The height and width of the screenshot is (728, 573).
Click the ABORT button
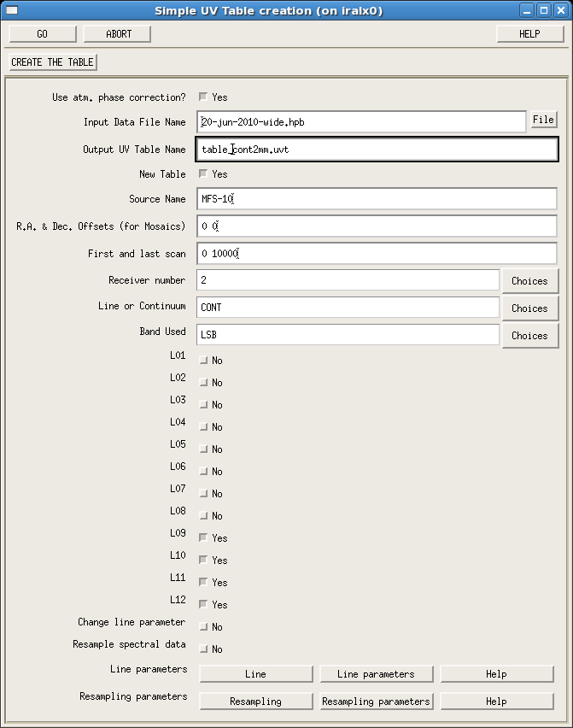pos(118,34)
